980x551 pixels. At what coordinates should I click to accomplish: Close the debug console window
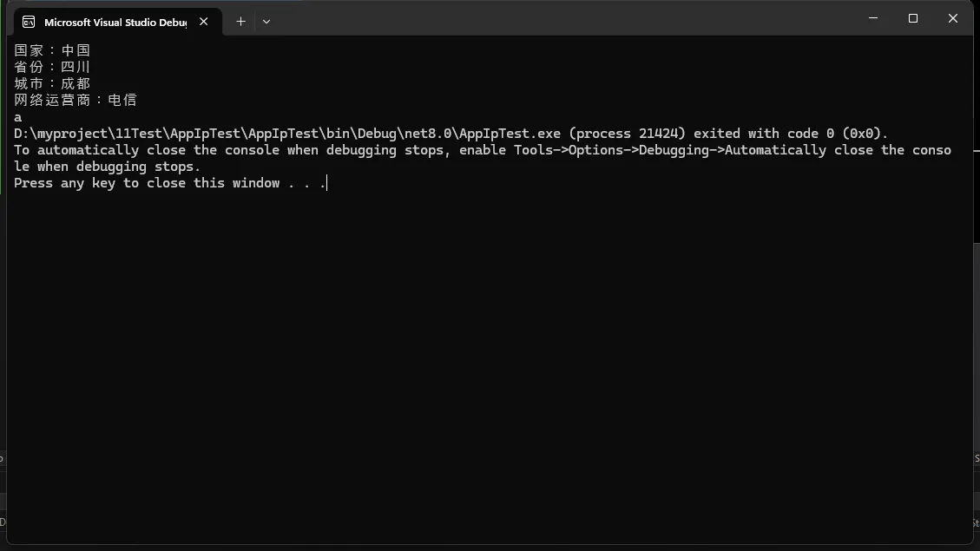click(x=952, y=18)
